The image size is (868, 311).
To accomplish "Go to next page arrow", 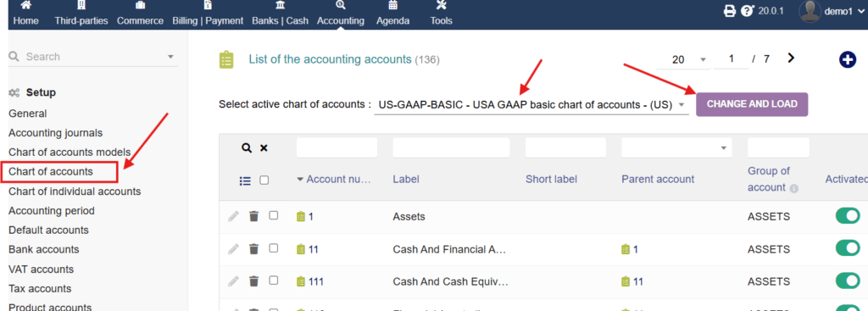I will [791, 58].
